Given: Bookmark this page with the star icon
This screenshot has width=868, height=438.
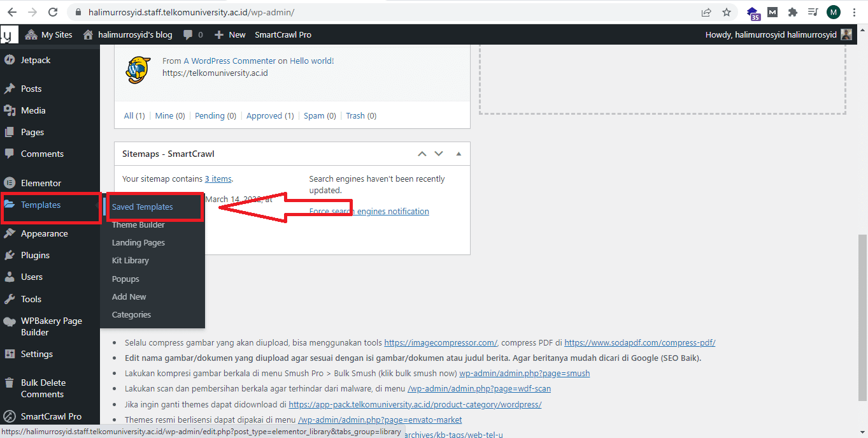Looking at the screenshot, I should (726, 12).
